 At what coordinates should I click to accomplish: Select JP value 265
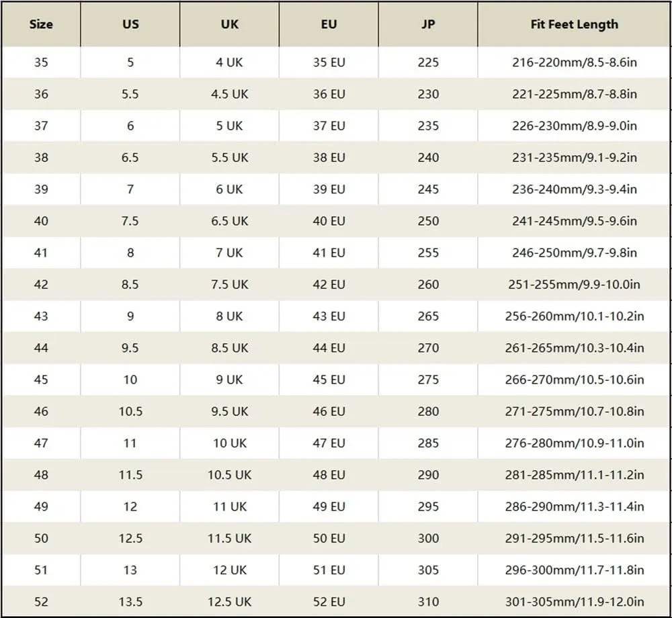point(428,316)
